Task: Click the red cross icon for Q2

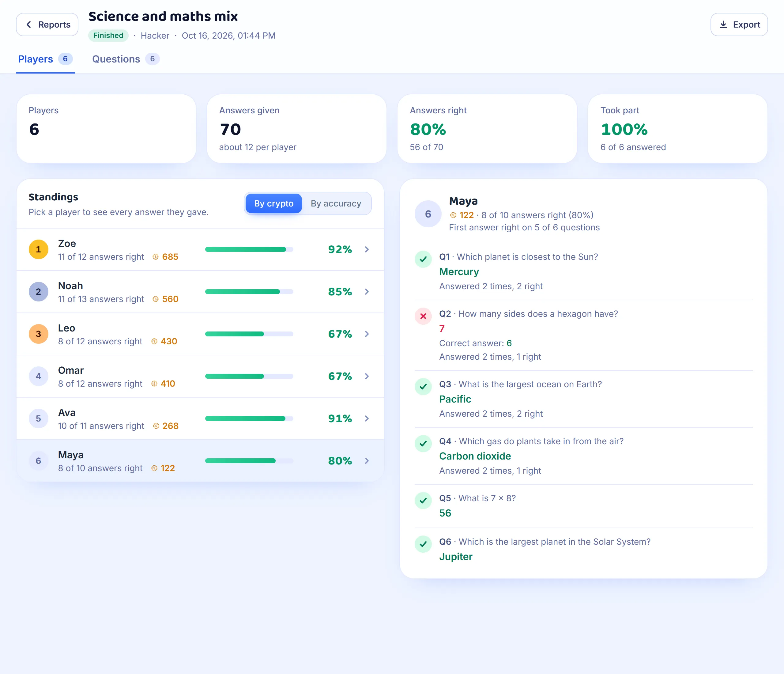Action: pyautogui.click(x=424, y=316)
